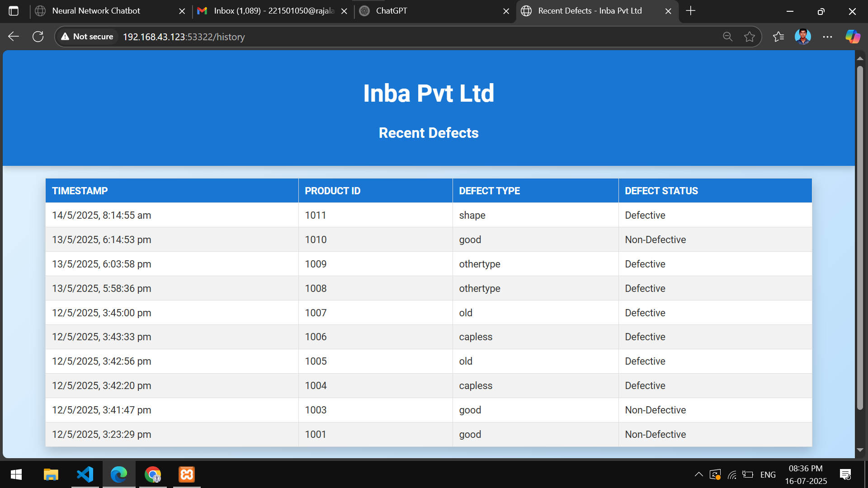Screen dimensions: 868x488
Task: Open the Settings and more menu
Action: [827, 37]
